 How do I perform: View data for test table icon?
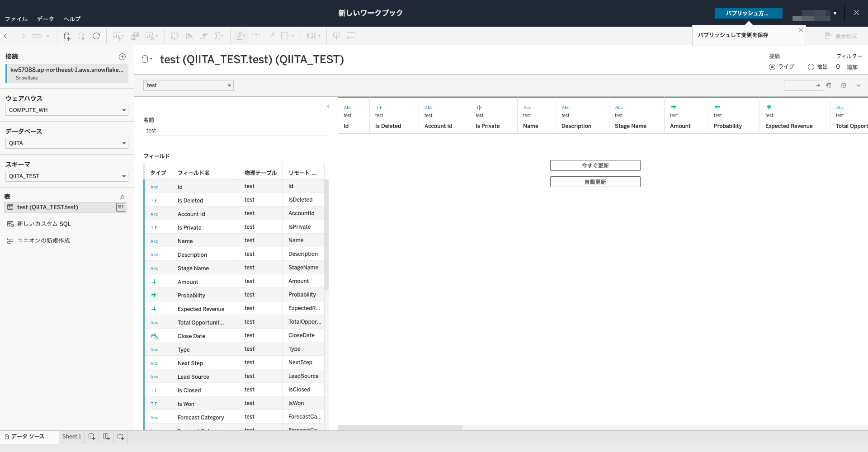click(121, 207)
